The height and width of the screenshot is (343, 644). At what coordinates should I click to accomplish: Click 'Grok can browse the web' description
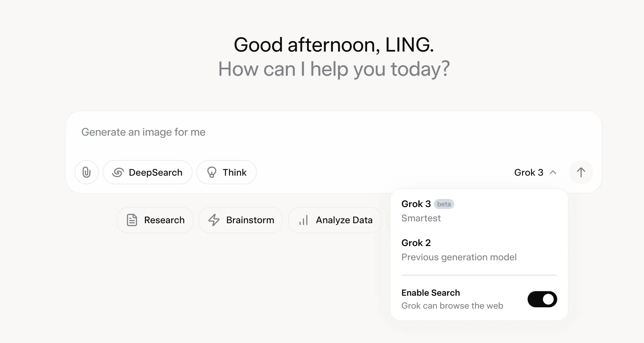(x=452, y=306)
